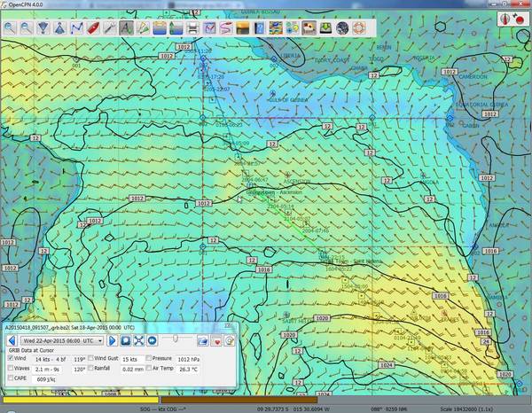
Task: Enable the Pressure checkbox
Action: tap(149, 358)
